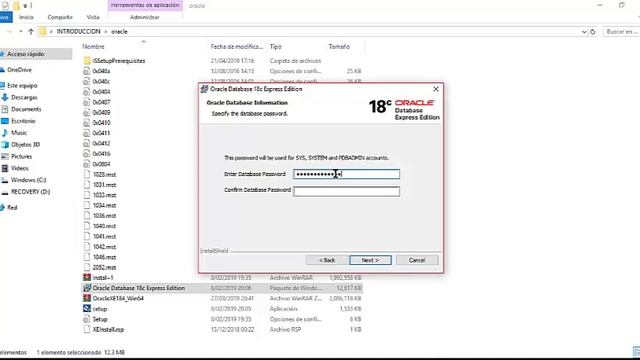This screenshot has height=360, width=640.
Task: Select the 0x0407 file icon
Action: pos(87,102)
